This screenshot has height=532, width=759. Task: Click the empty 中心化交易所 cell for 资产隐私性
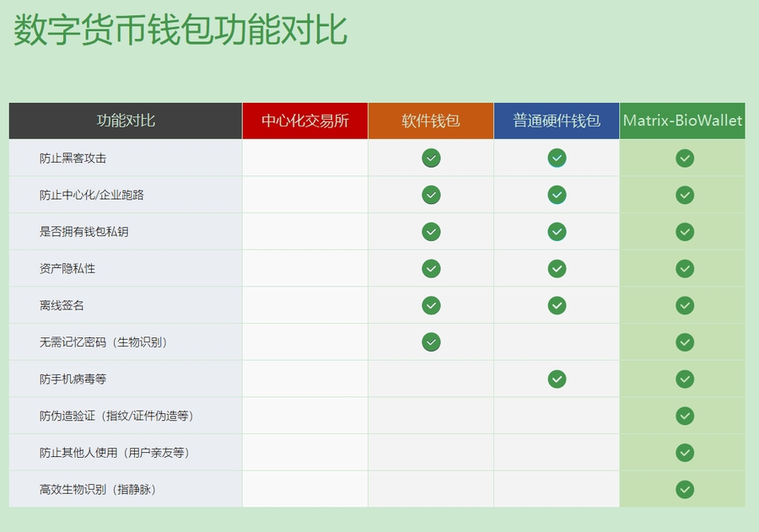click(304, 268)
